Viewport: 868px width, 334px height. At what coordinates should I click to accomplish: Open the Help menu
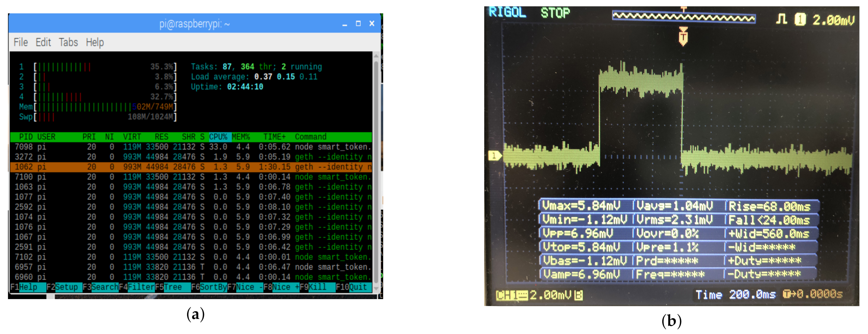tap(95, 42)
